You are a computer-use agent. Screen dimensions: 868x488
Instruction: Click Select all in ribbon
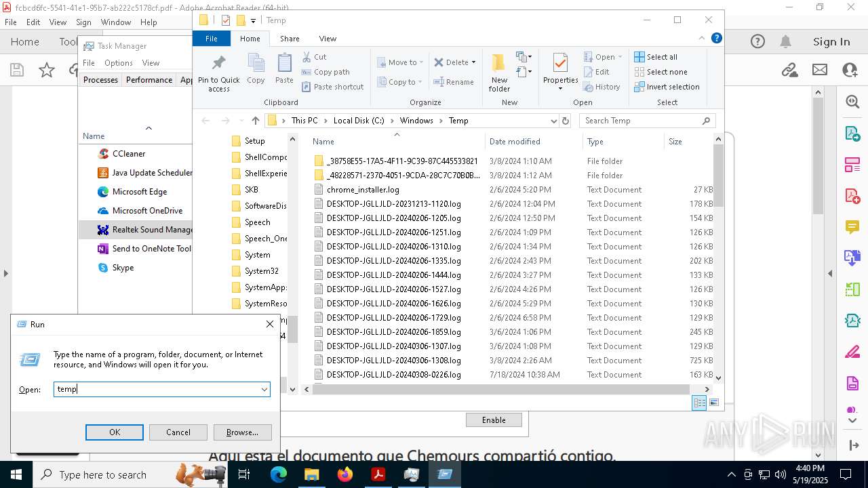(x=656, y=57)
